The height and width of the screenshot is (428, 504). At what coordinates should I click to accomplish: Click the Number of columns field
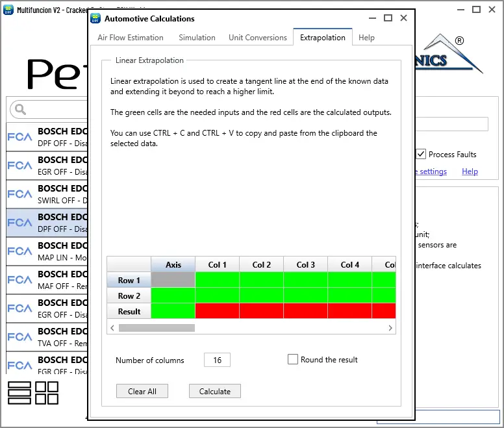[x=217, y=360]
